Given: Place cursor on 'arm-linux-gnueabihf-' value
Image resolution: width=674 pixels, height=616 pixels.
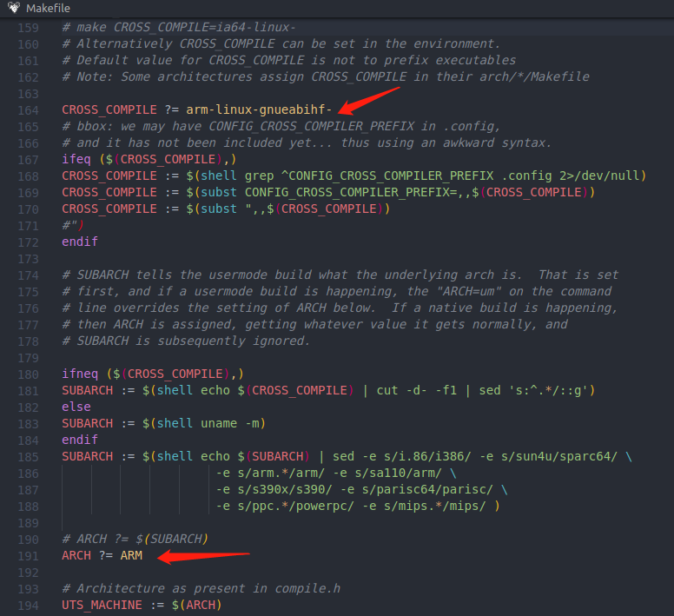Looking at the screenshot, I should coord(259,109).
